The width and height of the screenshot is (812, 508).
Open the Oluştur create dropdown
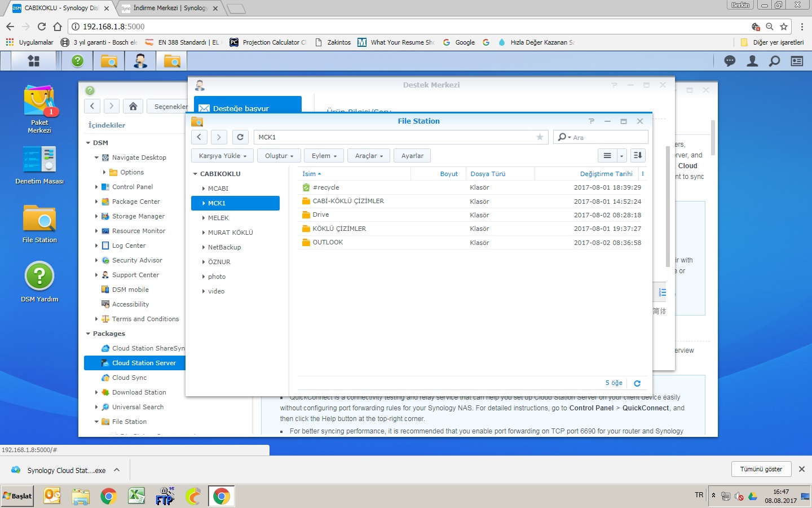tap(279, 156)
